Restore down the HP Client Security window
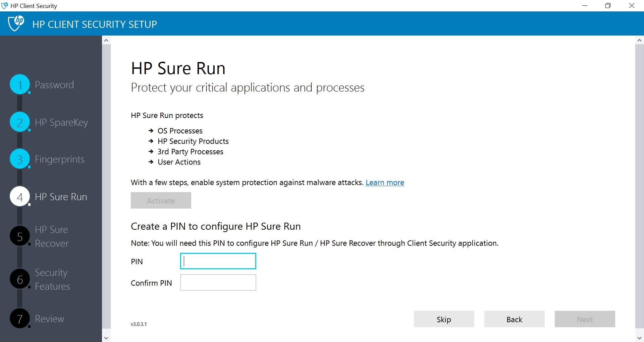644x342 pixels. (608, 6)
